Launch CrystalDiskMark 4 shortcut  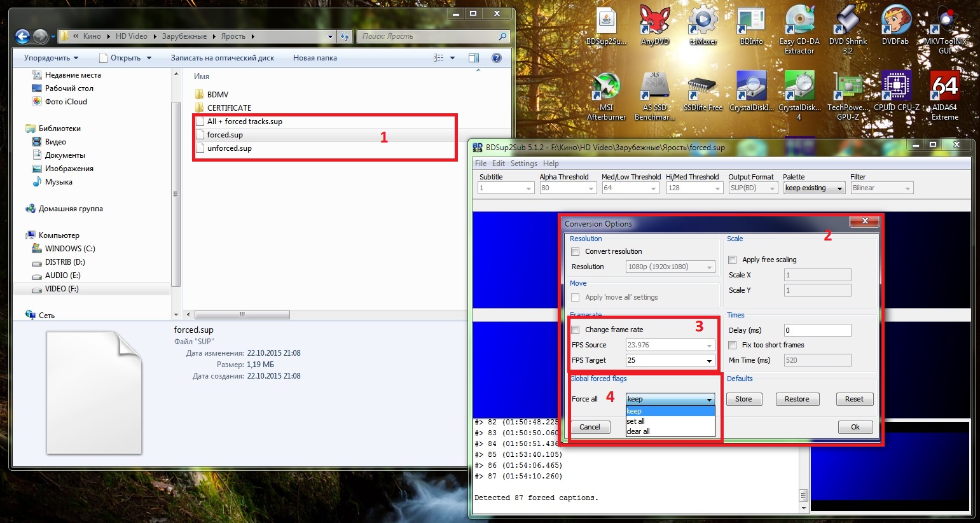(x=799, y=95)
